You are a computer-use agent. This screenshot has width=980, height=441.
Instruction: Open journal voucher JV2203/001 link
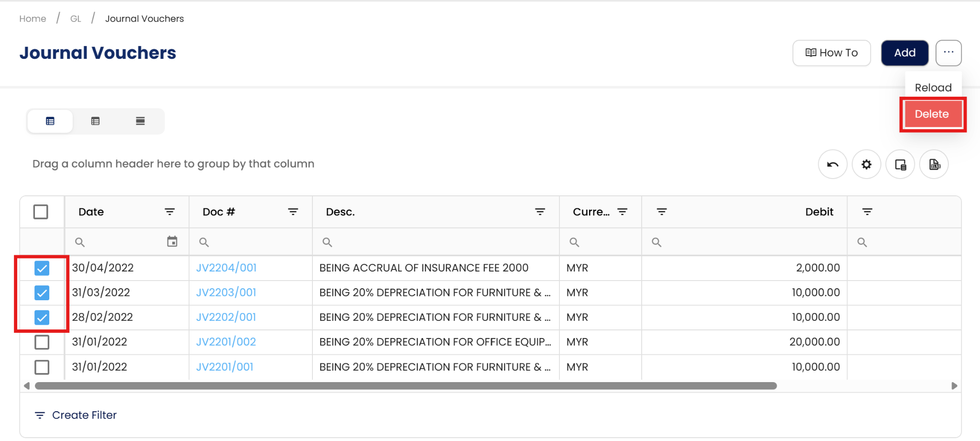click(226, 293)
